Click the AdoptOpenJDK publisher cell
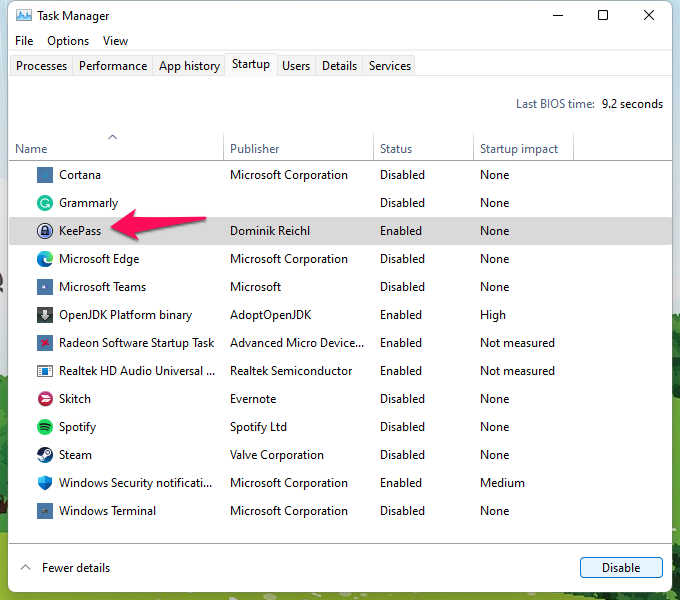This screenshot has height=600, width=680. pos(270,315)
